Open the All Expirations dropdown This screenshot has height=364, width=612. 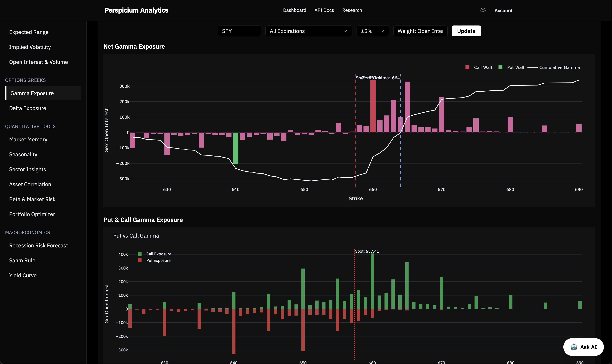[308, 31]
